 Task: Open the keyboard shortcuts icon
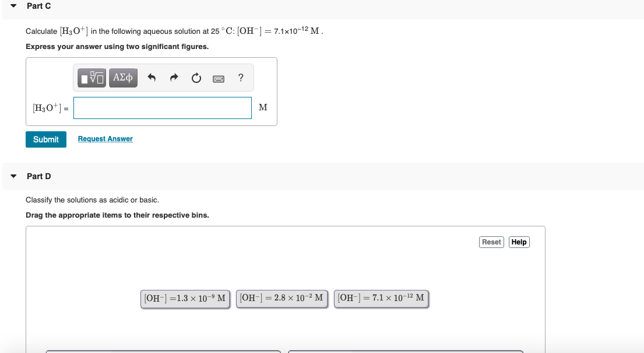tap(218, 78)
